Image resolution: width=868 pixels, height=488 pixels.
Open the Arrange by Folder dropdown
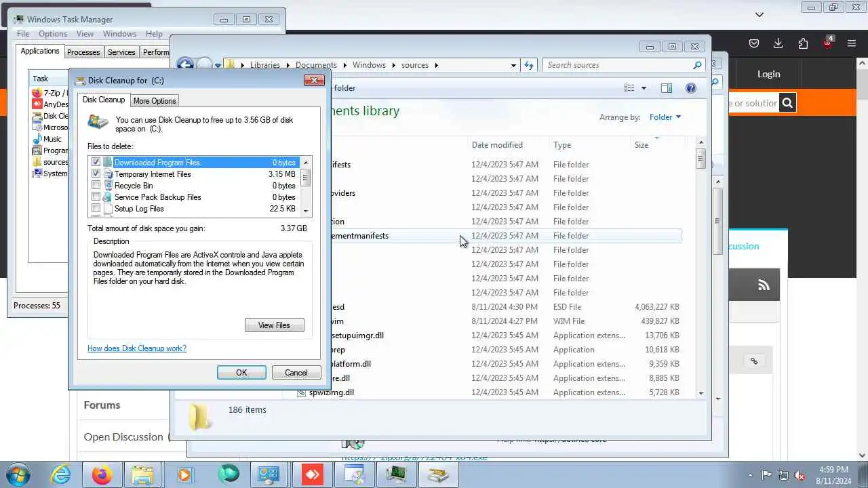[665, 117]
